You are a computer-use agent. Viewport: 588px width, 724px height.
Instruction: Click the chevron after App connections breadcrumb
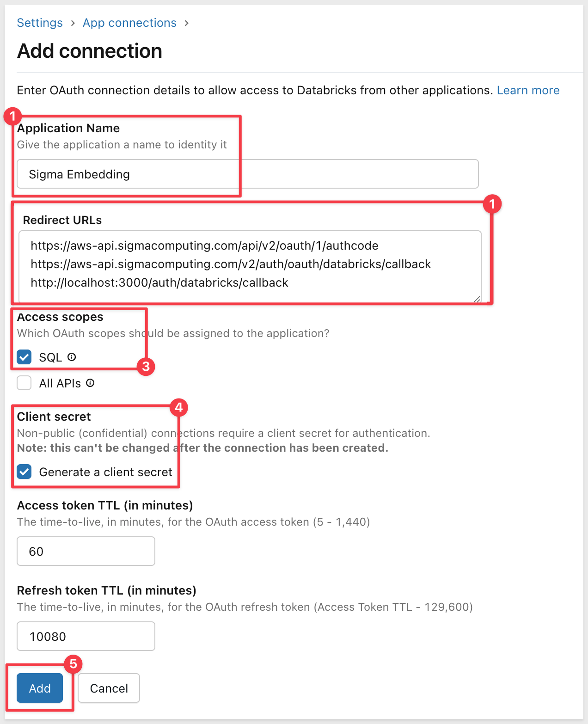point(187,23)
